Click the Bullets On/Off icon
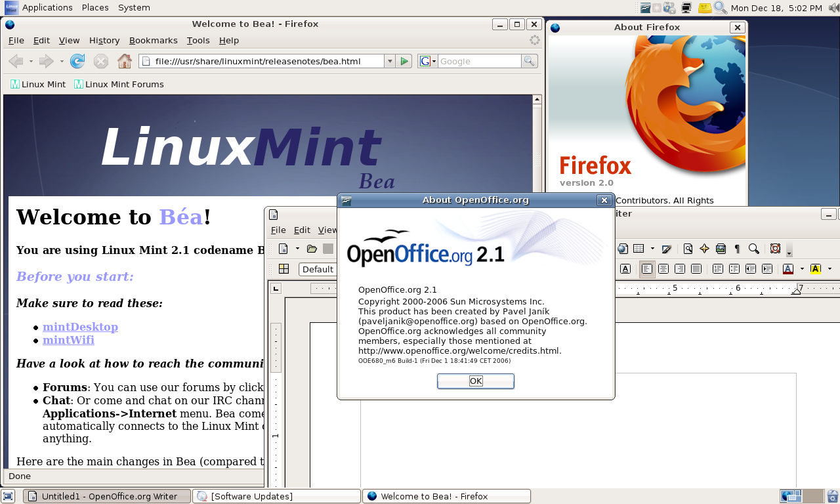This screenshot has width=840, height=504. click(x=734, y=268)
